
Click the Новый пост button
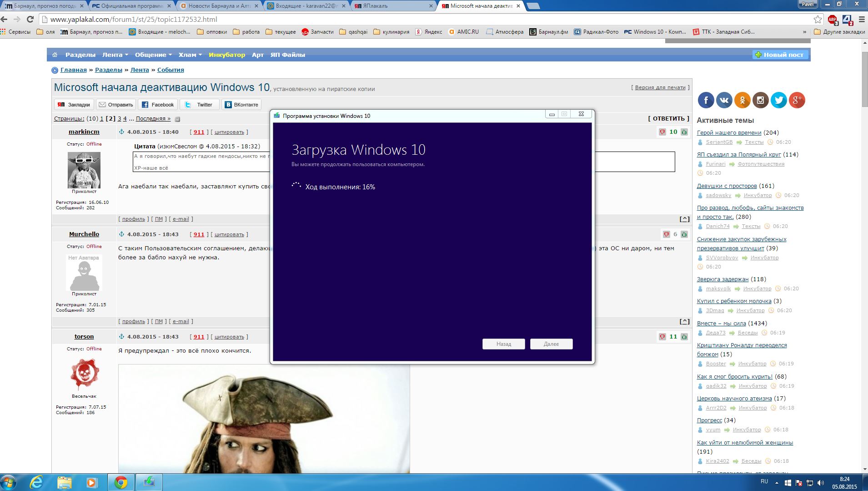779,55
